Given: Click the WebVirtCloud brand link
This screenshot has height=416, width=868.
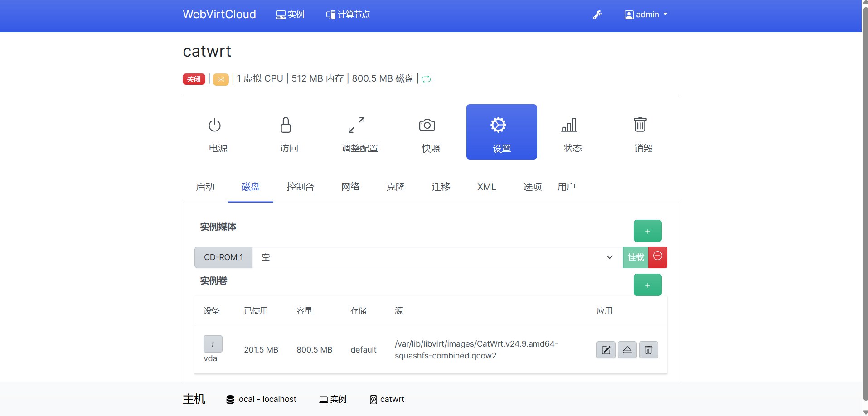Looking at the screenshot, I should coord(219,15).
